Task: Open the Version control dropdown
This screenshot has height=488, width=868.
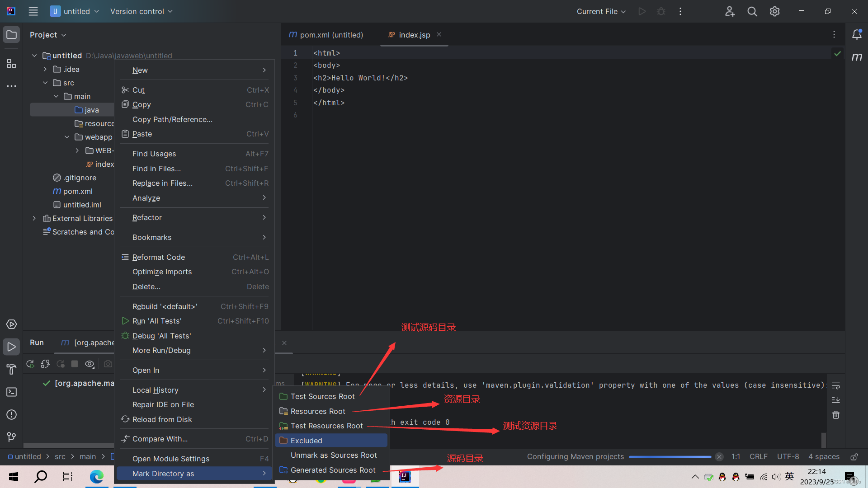Action: [141, 11]
